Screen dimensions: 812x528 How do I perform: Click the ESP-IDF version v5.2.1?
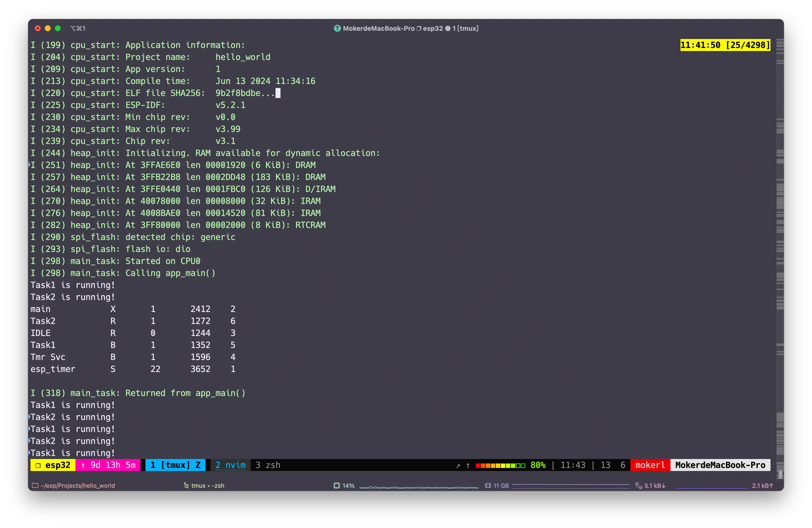(x=230, y=105)
